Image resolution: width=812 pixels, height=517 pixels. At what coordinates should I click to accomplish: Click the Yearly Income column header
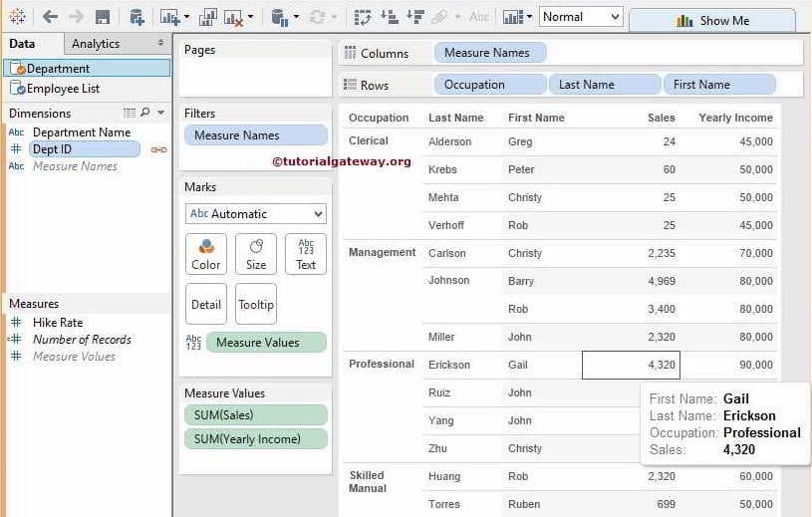(x=735, y=118)
